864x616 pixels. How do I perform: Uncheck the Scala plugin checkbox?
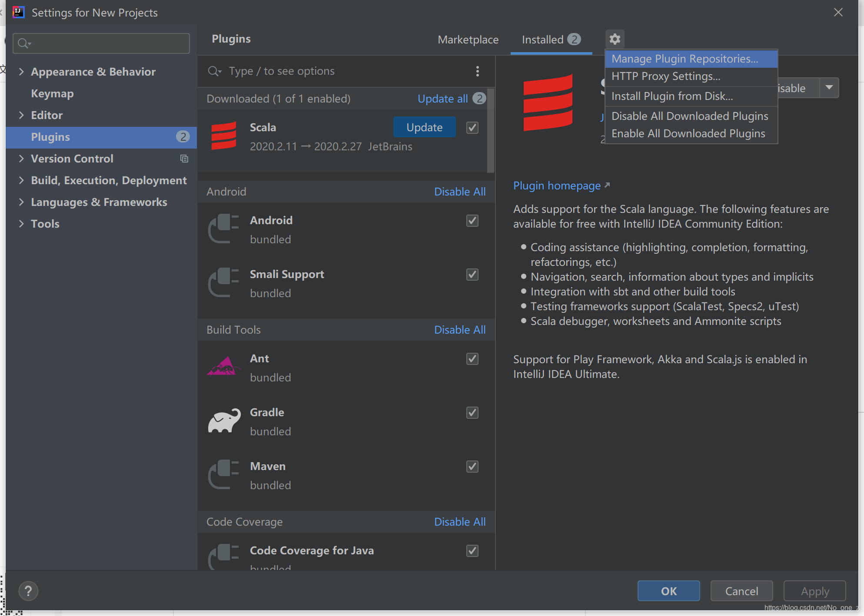(472, 127)
